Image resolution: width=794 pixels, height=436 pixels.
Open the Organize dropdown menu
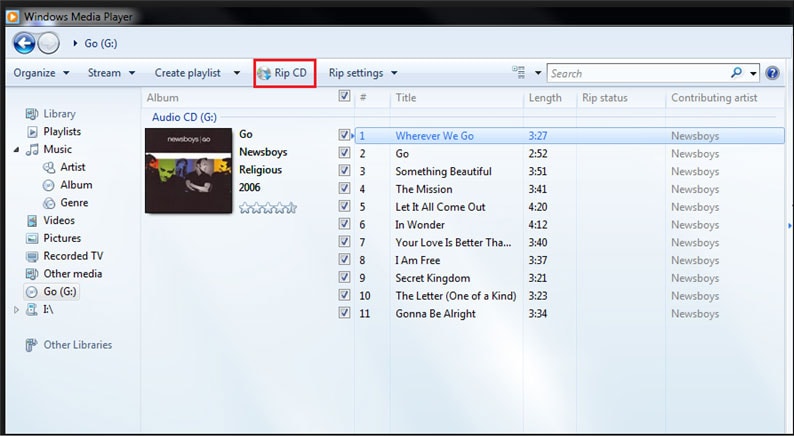[x=41, y=73]
